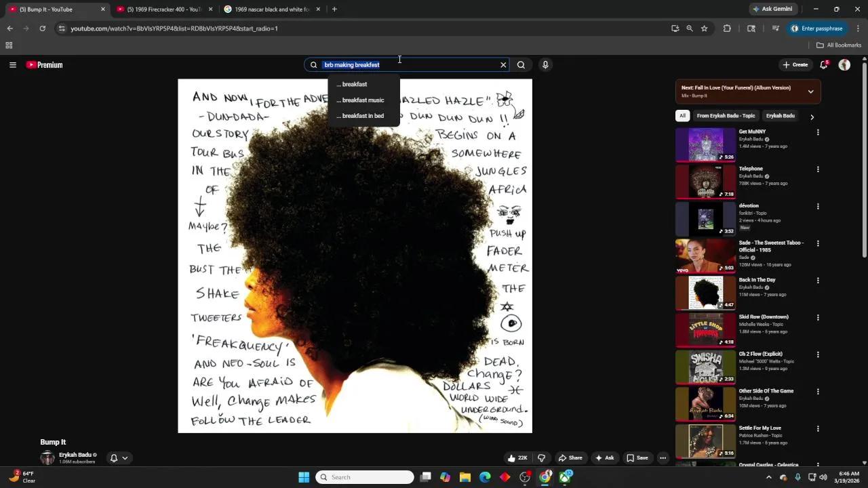868x488 pixels.
Task: Open YouTube notifications bell
Action: point(823,64)
